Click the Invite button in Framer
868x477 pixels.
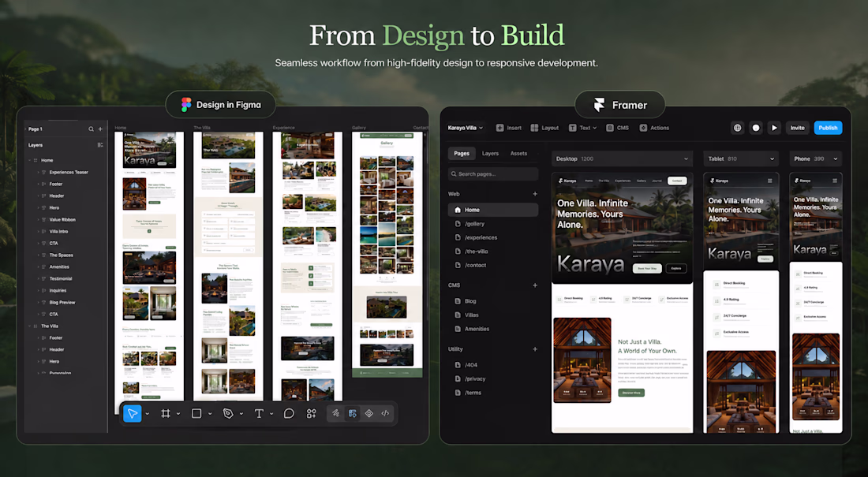(x=797, y=128)
